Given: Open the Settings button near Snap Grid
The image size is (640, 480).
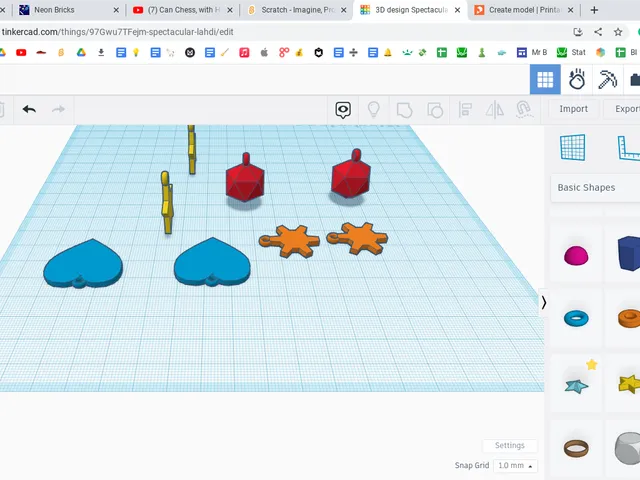Looking at the screenshot, I should 509,445.
